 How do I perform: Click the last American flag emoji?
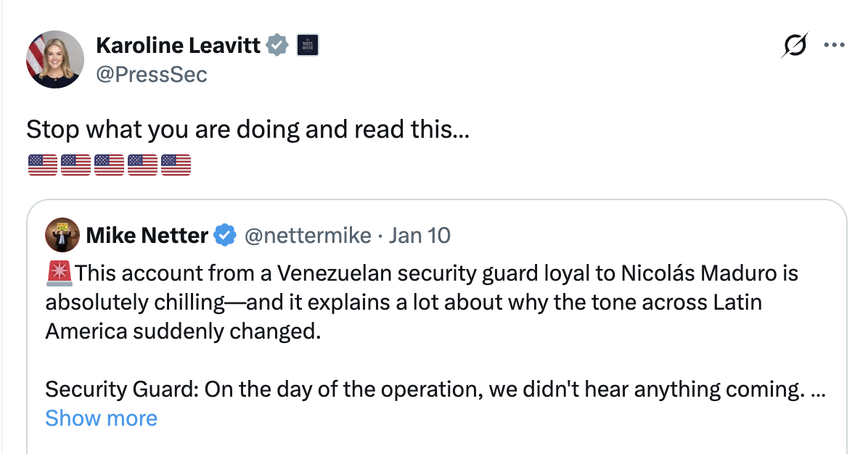coord(176,164)
